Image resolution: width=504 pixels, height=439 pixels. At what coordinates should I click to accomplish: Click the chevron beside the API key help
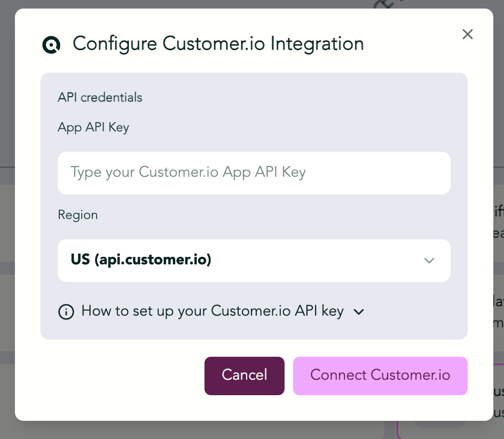[359, 312]
